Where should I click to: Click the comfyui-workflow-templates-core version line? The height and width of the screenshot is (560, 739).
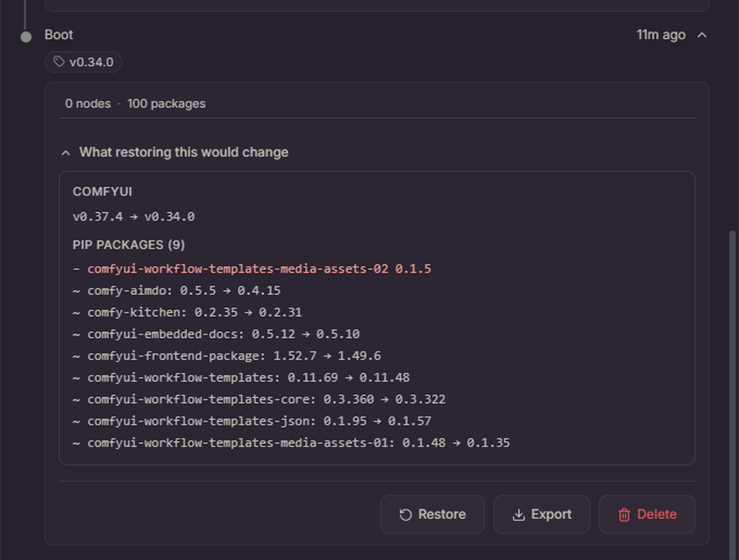tap(259, 399)
